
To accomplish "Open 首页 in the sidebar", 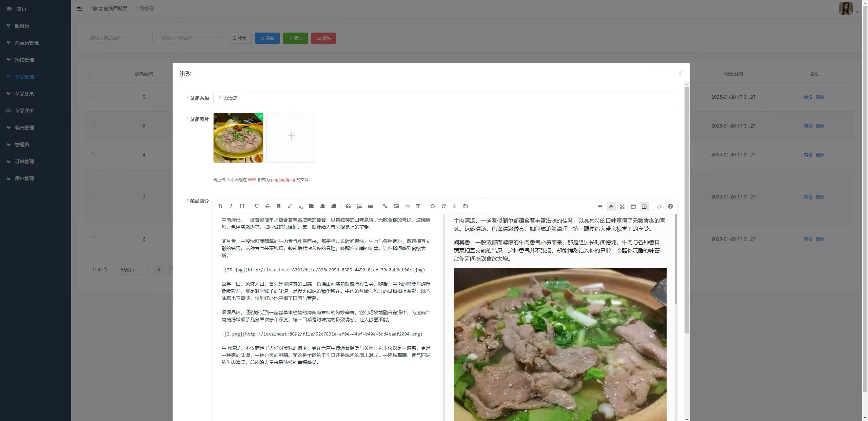I will pyautogui.click(x=36, y=8).
